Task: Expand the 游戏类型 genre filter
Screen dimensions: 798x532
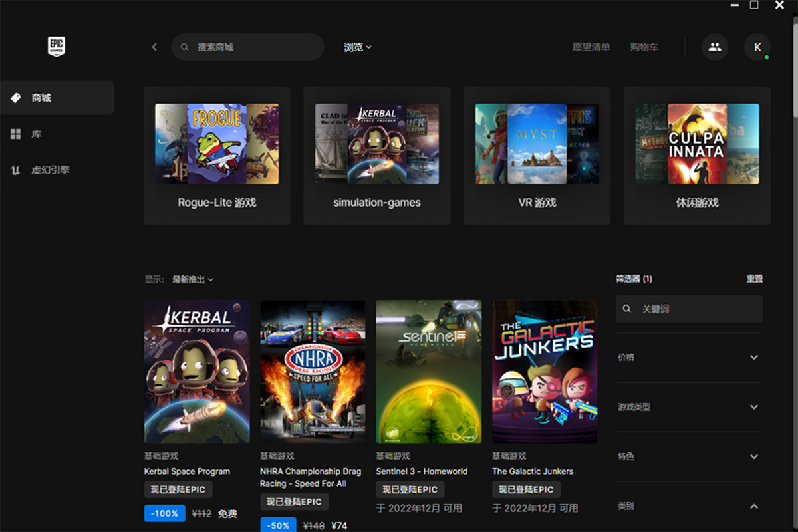Action: click(x=754, y=407)
